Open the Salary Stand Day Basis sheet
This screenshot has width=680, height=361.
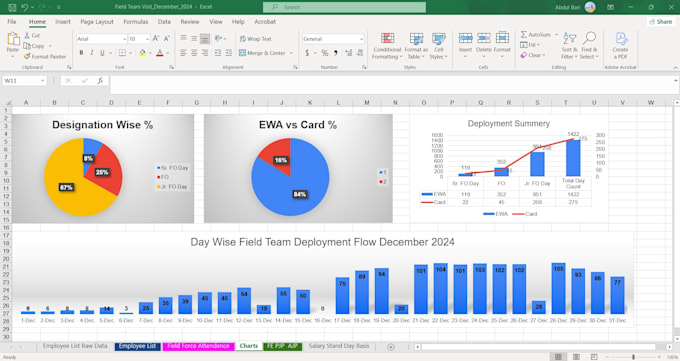tap(339, 346)
